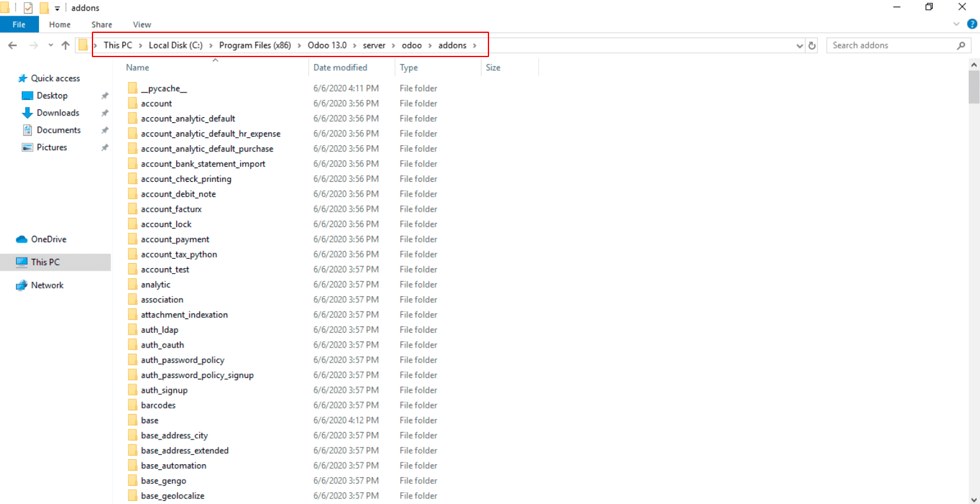Select the account_payment folder
Viewport: 980px width, 504px height.
(x=175, y=240)
